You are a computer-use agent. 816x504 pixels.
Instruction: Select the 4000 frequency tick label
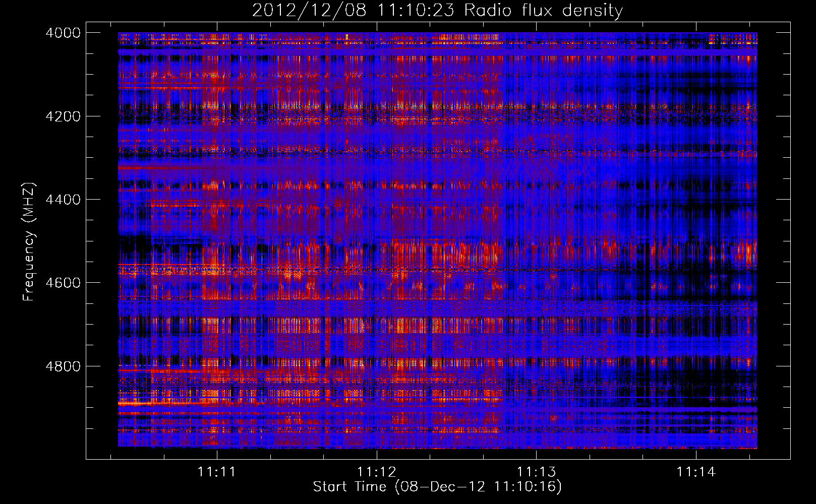coord(63,33)
